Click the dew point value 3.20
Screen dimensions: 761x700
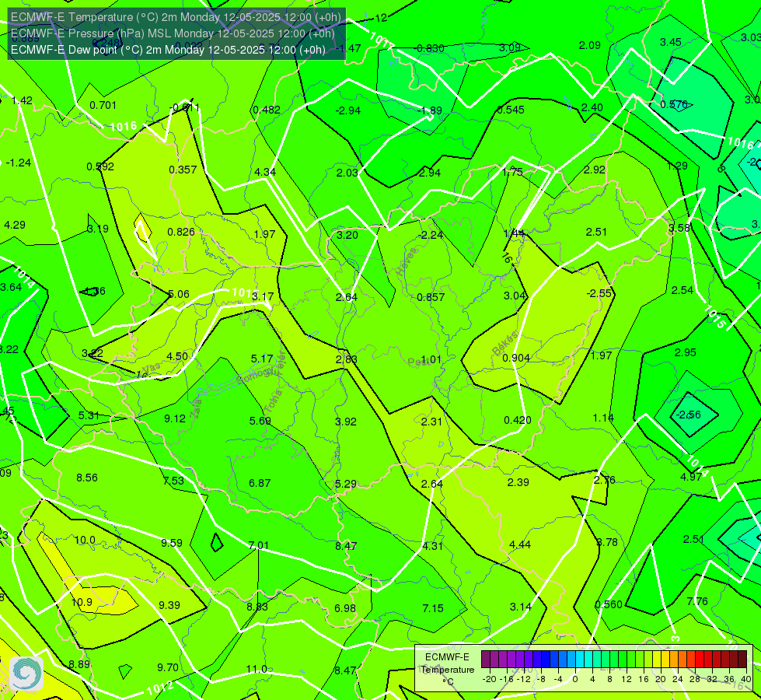[347, 235]
